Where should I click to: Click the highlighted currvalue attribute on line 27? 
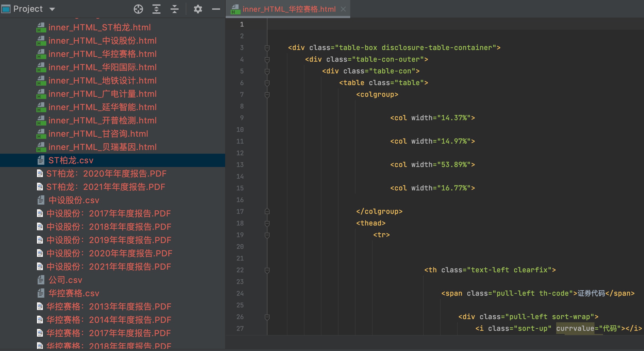click(x=575, y=328)
